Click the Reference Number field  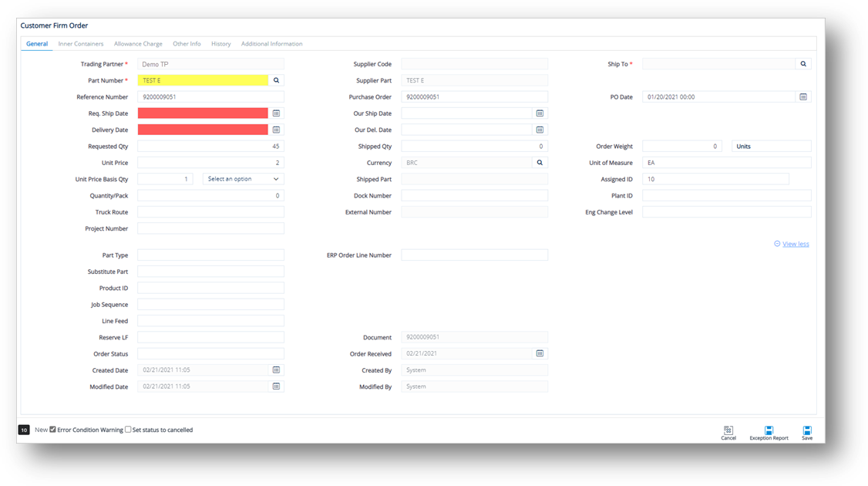(x=211, y=96)
